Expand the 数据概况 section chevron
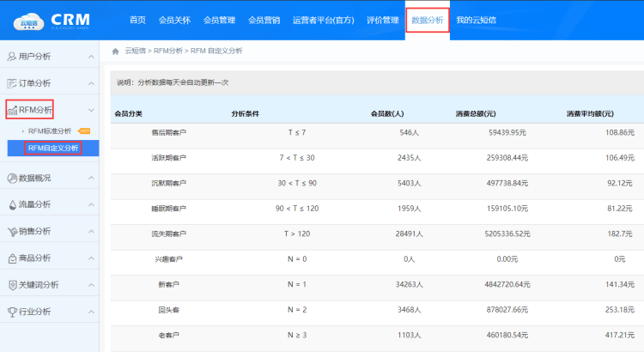The width and height of the screenshot is (644, 352). pyautogui.click(x=91, y=178)
